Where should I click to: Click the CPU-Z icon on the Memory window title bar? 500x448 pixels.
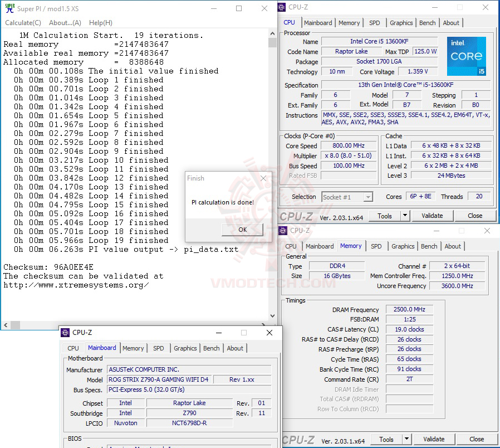(x=282, y=230)
